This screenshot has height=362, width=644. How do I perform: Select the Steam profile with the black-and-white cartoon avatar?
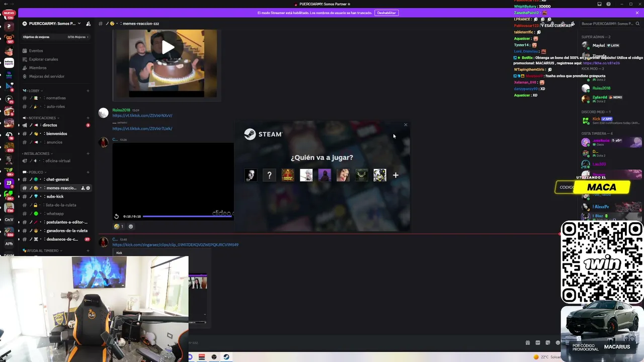380,175
